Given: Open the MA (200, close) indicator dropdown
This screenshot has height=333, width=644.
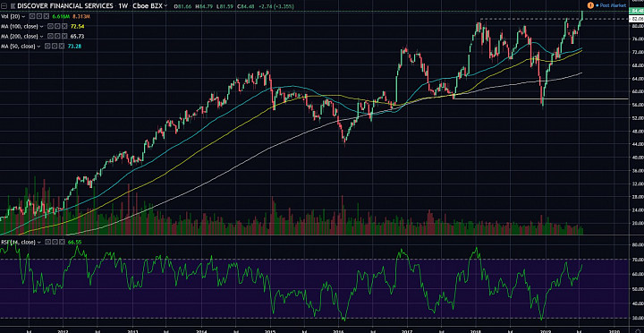Looking at the screenshot, I should pos(41,36).
